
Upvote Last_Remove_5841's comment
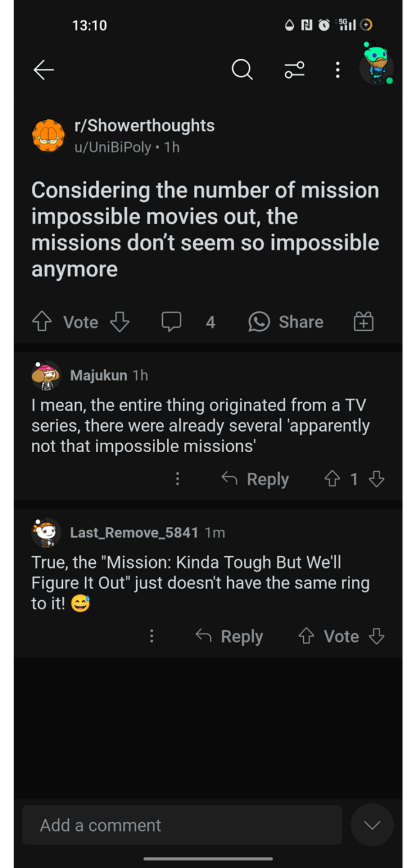[x=307, y=636]
